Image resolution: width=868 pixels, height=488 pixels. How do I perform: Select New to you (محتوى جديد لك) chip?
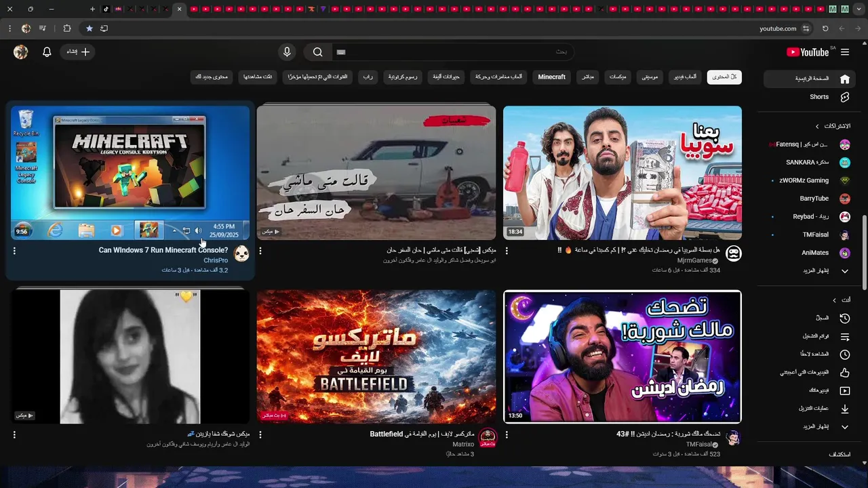coord(212,77)
